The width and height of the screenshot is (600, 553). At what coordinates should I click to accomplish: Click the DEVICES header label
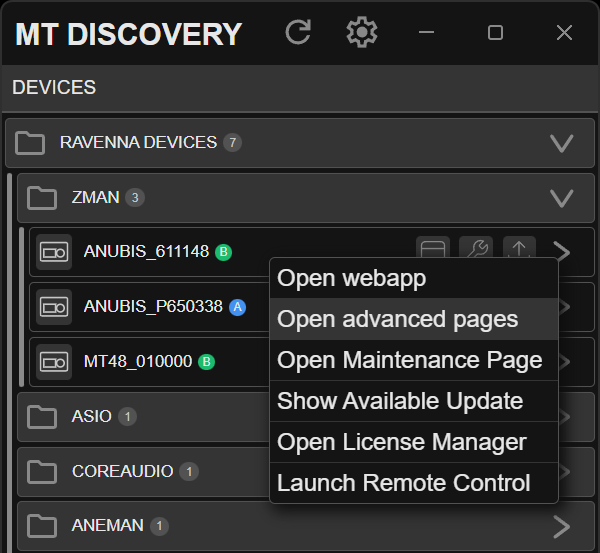(x=54, y=87)
